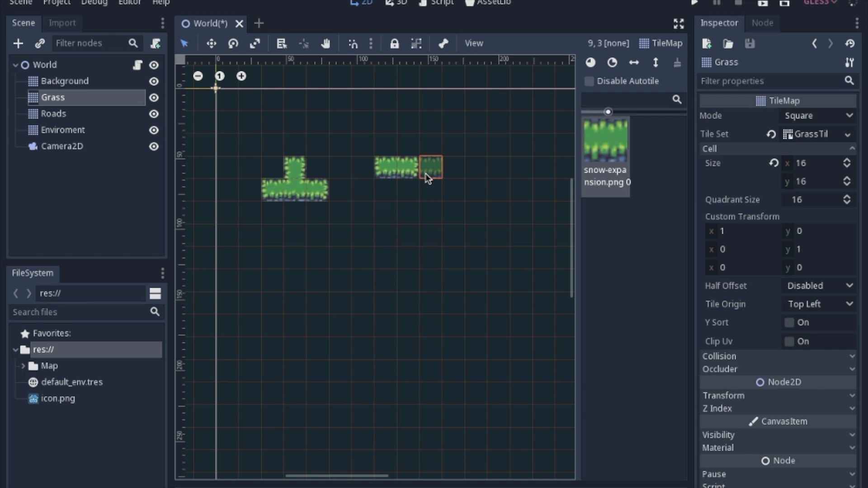Open the Project menu
The height and width of the screenshot is (488, 868).
pos(56,3)
